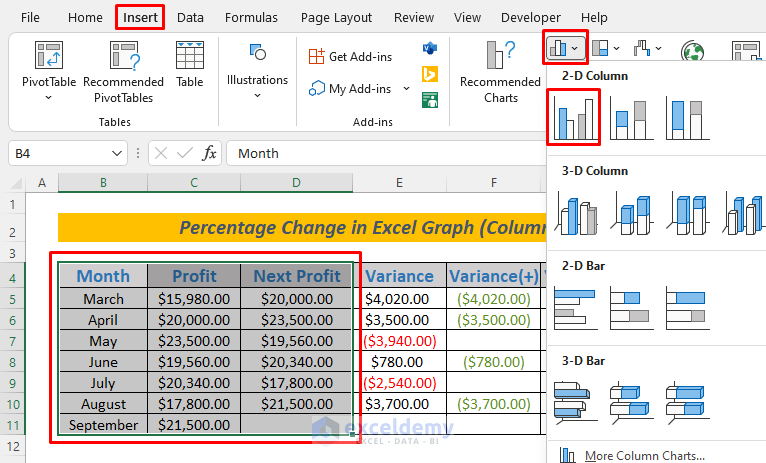Image resolution: width=766 pixels, height=463 pixels.
Task: Select row 12 header
Action: (x=13, y=446)
